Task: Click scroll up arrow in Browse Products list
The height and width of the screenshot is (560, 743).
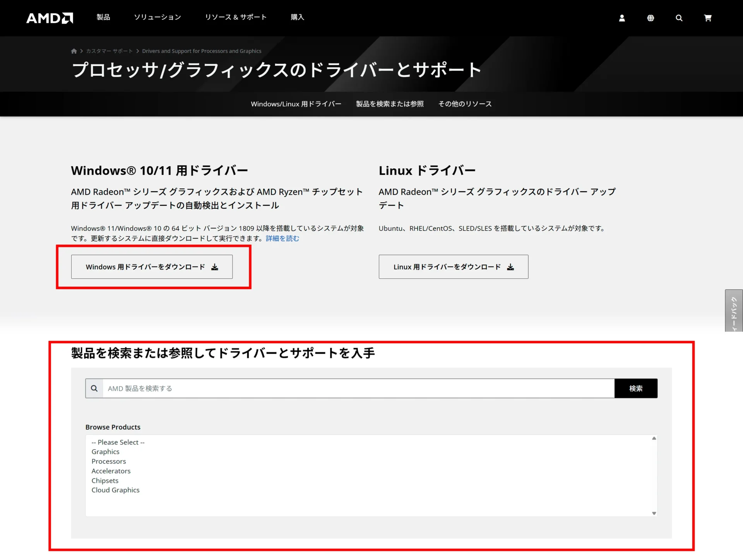Action: click(654, 438)
